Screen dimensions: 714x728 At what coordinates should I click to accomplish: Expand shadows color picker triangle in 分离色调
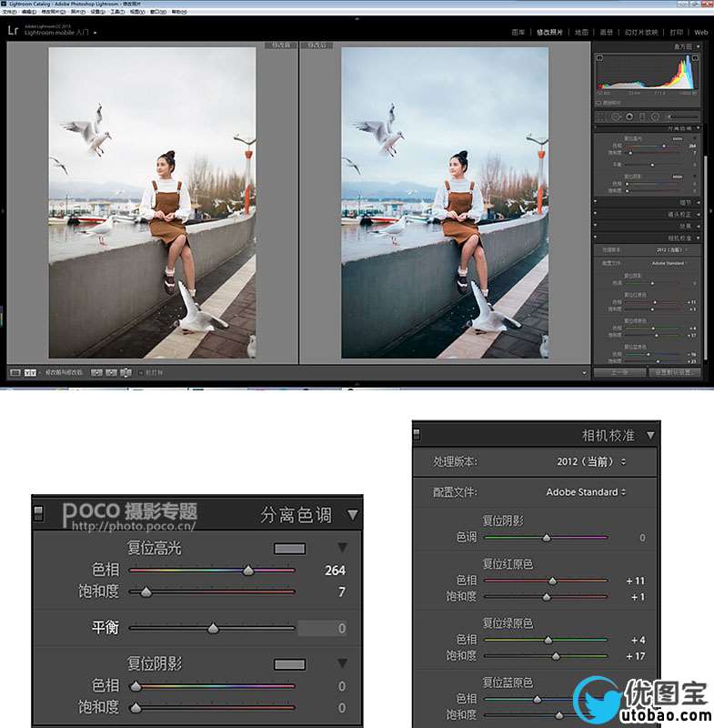coord(342,663)
